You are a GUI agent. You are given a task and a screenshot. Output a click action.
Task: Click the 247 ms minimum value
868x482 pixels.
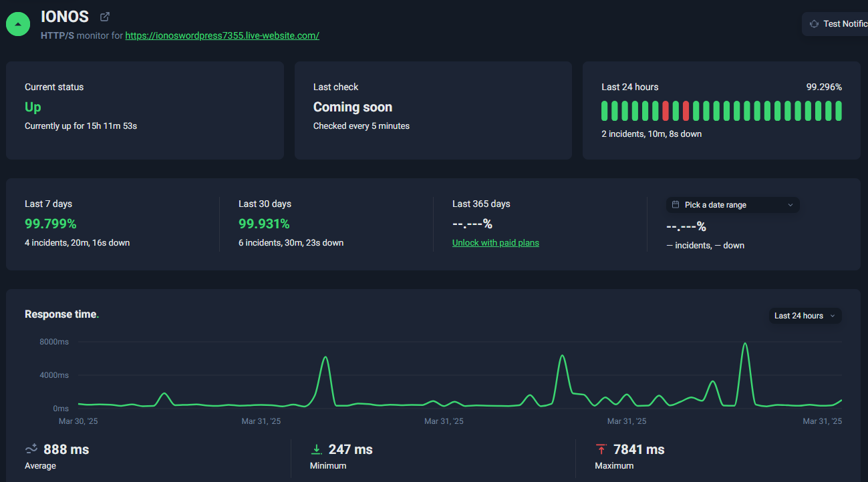[x=351, y=449]
